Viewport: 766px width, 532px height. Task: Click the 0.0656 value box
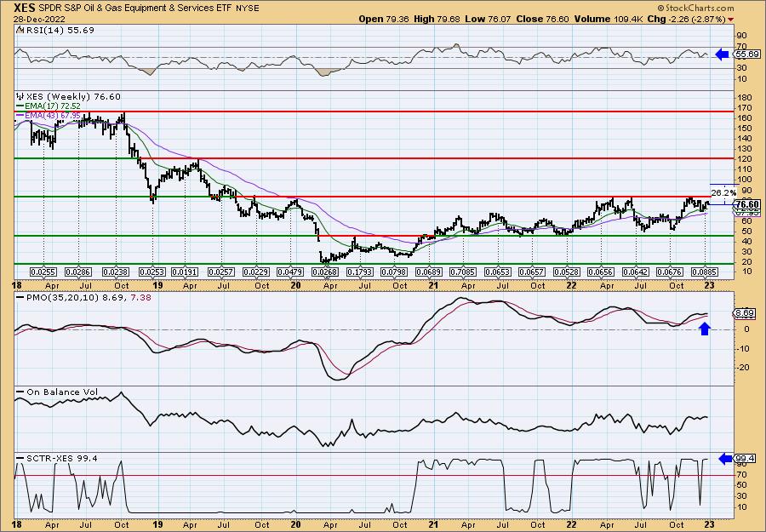coord(601,272)
